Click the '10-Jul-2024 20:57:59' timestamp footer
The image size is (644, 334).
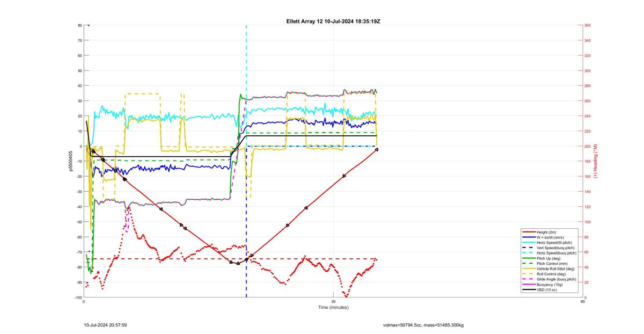(x=105, y=325)
